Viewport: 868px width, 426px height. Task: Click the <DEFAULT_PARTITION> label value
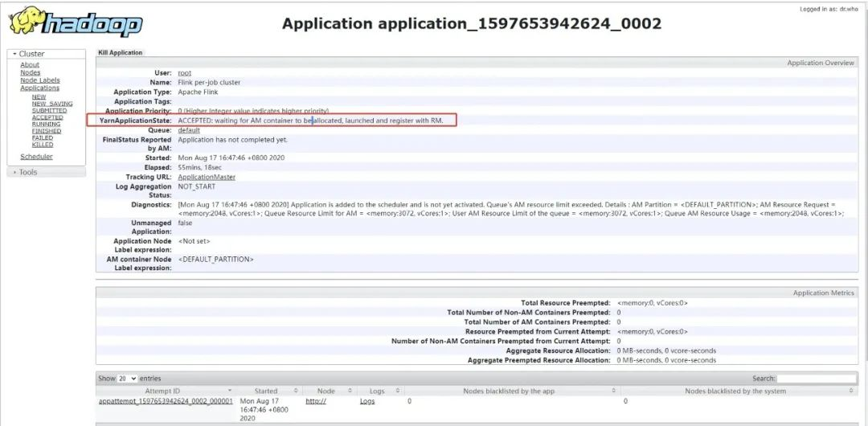pos(216,260)
